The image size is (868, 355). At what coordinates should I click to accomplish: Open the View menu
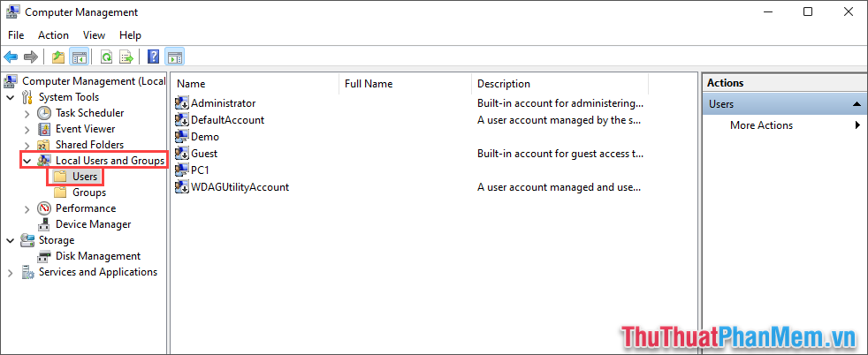(x=94, y=35)
